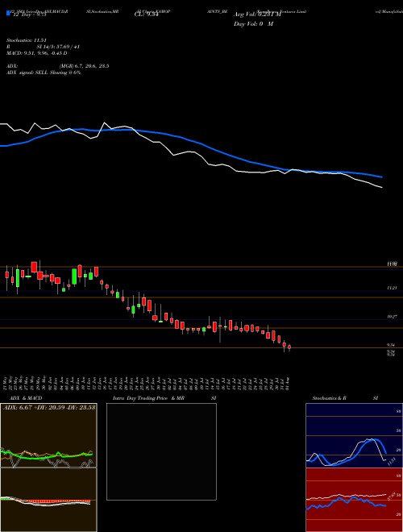Click the 'Stochastics & R' panel title
This screenshot has width=403, height=532.
pyautogui.click(x=329, y=398)
